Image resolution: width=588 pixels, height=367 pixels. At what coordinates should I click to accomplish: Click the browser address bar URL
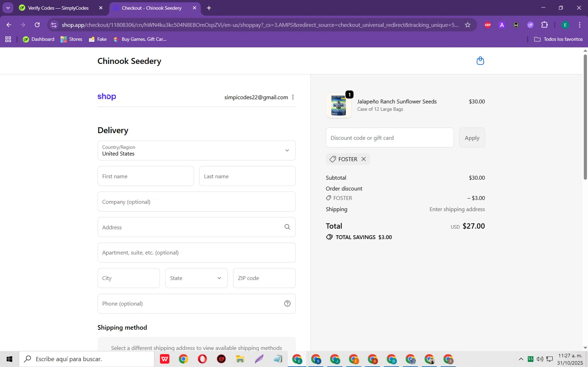pyautogui.click(x=260, y=25)
